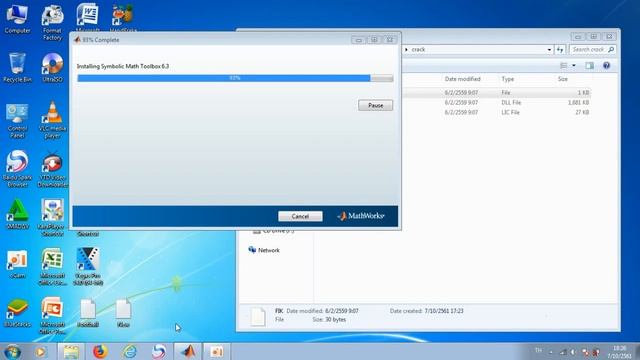The width and height of the screenshot is (640, 360).
Task: Change the Explorer view layout
Action: (x=564, y=65)
